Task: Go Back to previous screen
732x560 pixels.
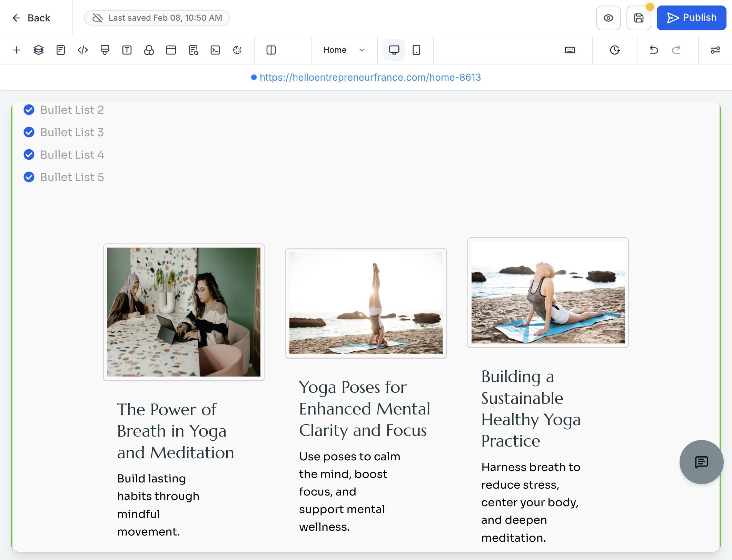Action: [31, 18]
